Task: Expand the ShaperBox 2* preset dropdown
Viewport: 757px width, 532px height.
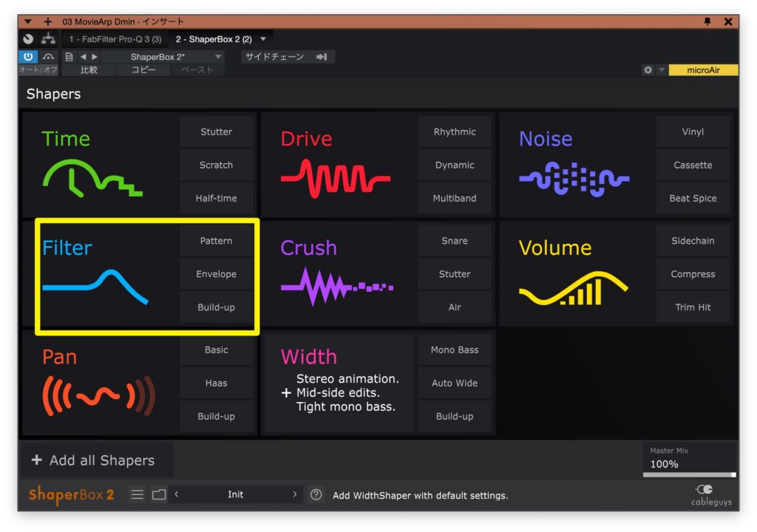Action: tap(218, 57)
